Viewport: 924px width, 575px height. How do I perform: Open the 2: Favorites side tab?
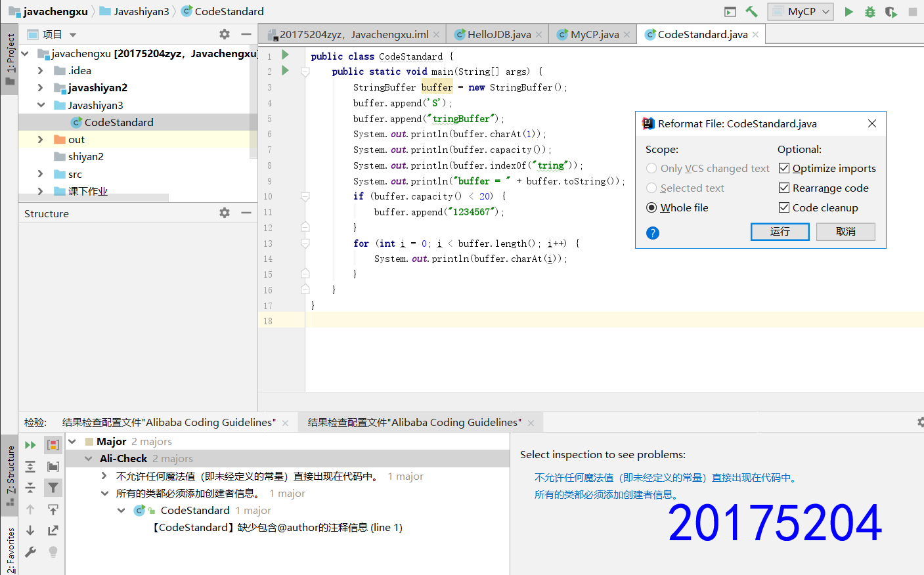pyautogui.click(x=9, y=550)
